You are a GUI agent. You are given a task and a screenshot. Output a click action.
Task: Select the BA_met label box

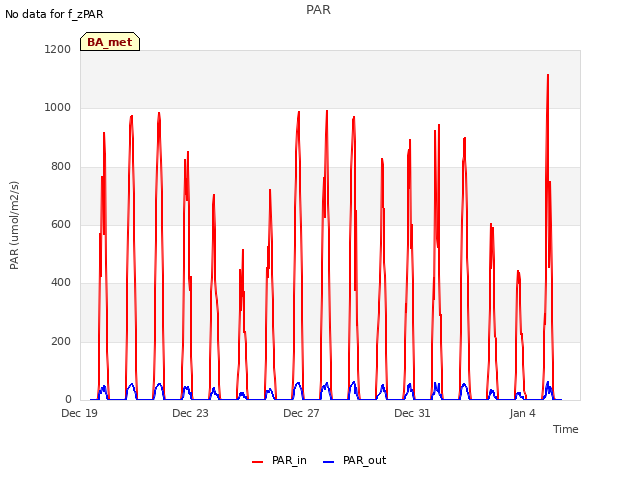(x=110, y=42)
